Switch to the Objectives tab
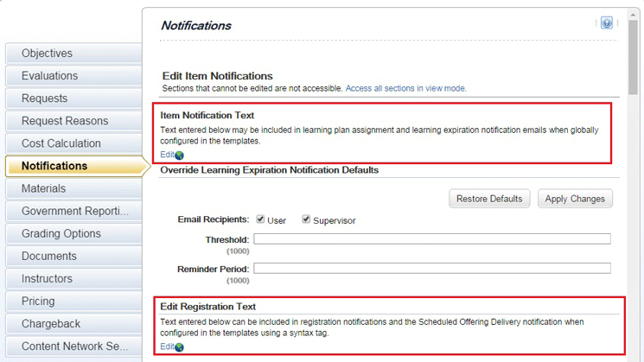This screenshot has width=644, height=362. pos(73,54)
